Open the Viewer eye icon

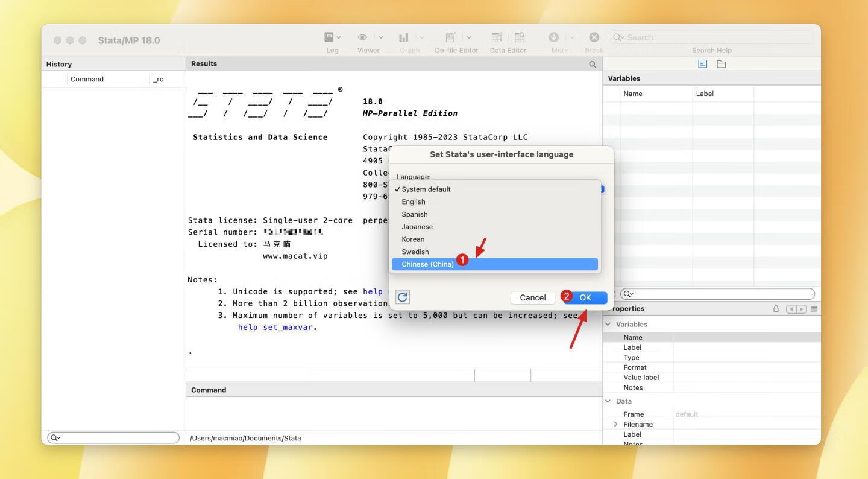click(x=363, y=37)
